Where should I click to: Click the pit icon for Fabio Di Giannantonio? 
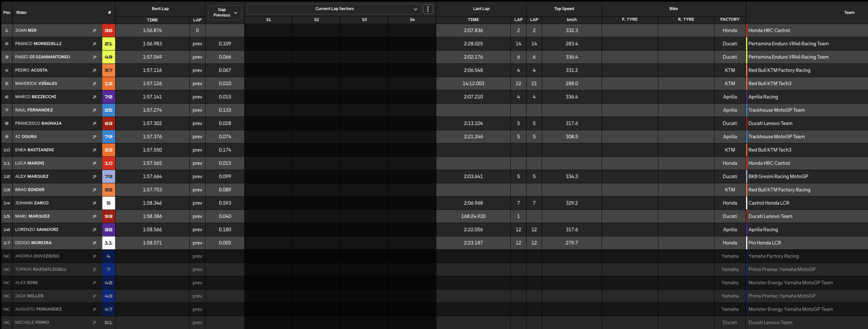(x=95, y=57)
